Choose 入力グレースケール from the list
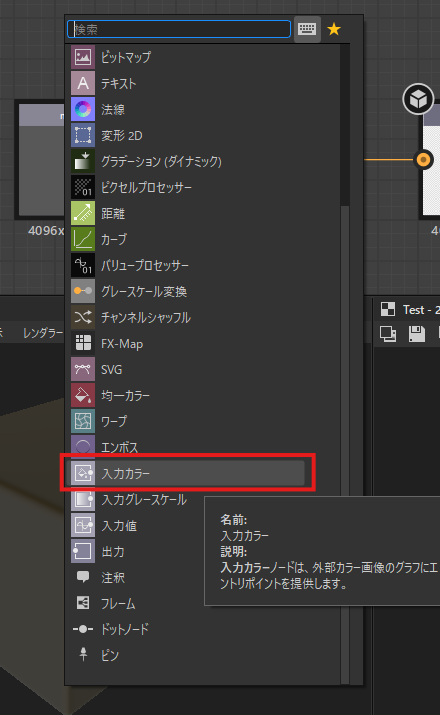The image size is (440, 715). pyautogui.click(x=187, y=499)
